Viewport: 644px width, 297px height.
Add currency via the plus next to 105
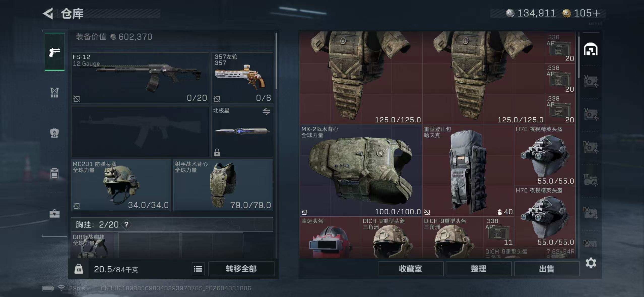coord(597,13)
